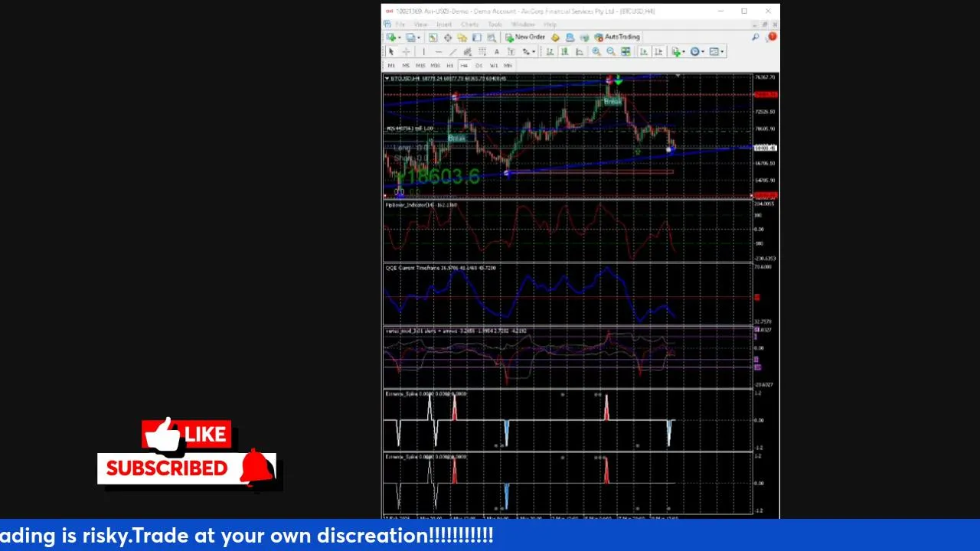Image resolution: width=980 pixels, height=551 pixels.
Task: Show the Navigator panel icon
Action: coord(462,37)
